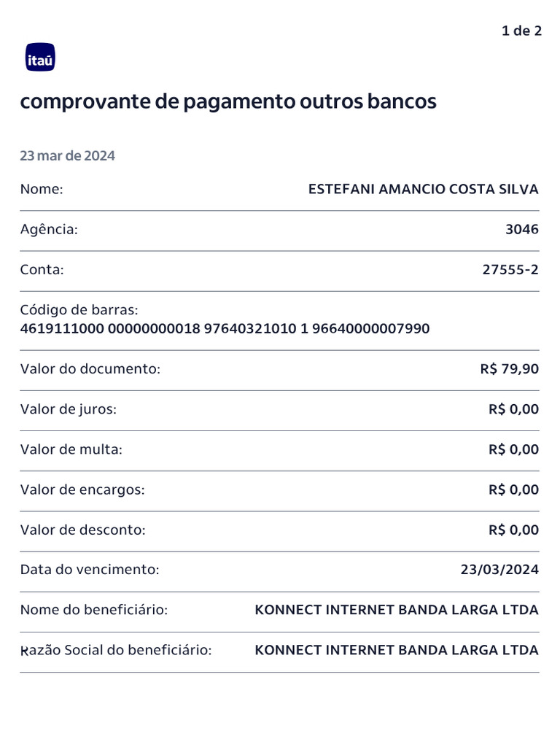560x747 pixels.
Task: Select the "Valor de desconto:" label
Action: [83, 530]
